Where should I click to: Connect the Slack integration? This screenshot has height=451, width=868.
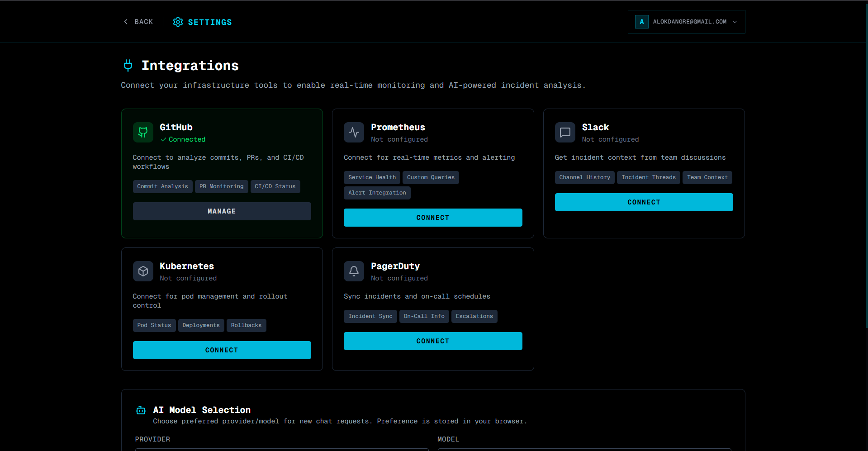(x=644, y=202)
